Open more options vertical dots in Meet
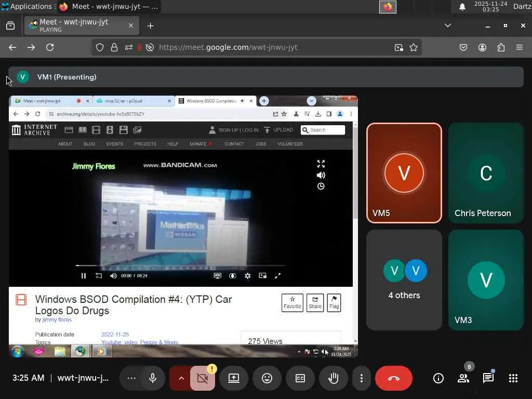 tap(362, 378)
